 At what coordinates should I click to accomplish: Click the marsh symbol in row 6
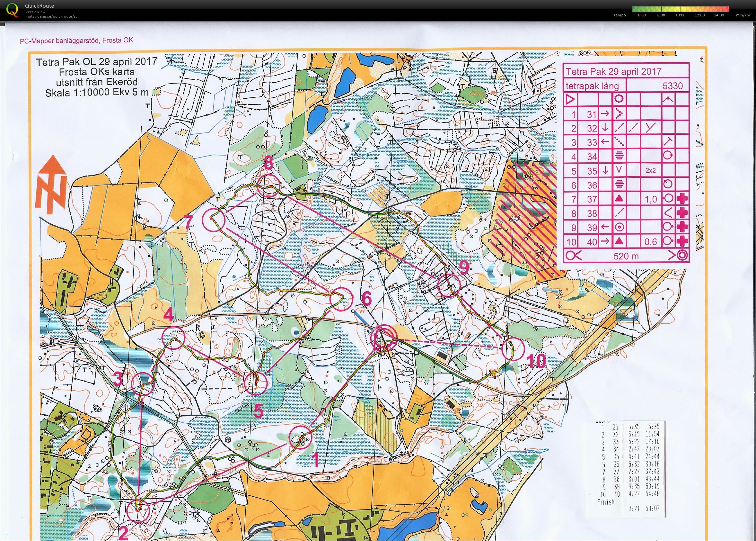(x=619, y=185)
